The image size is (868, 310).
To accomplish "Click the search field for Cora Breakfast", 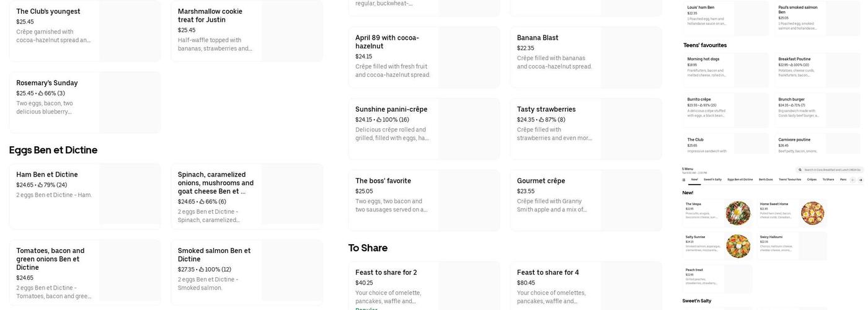I will tap(832, 170).
